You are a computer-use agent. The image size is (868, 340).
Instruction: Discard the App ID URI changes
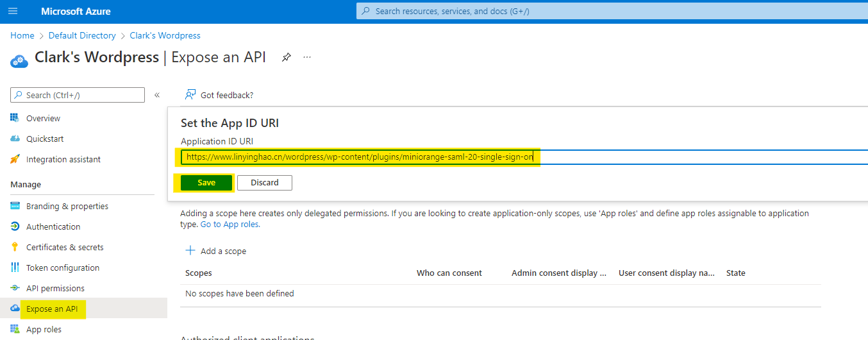[x=264, y=183]
